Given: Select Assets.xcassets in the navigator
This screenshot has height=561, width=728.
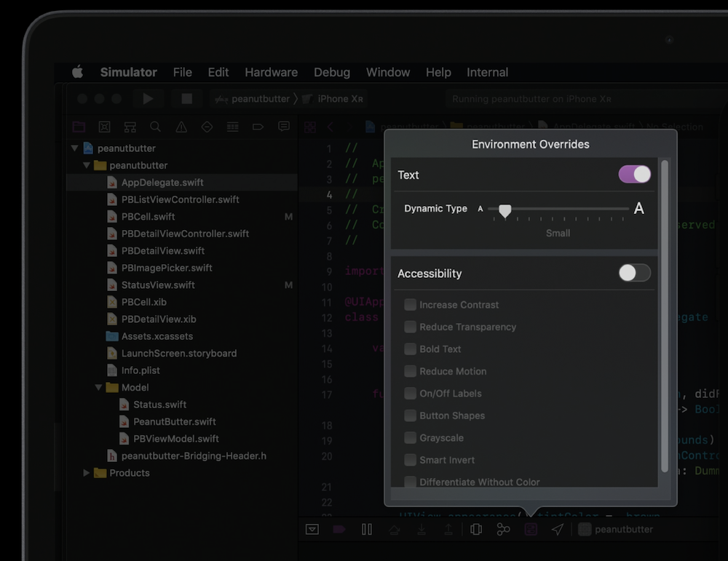Looking at the screenshot, I should pos(157,336).
